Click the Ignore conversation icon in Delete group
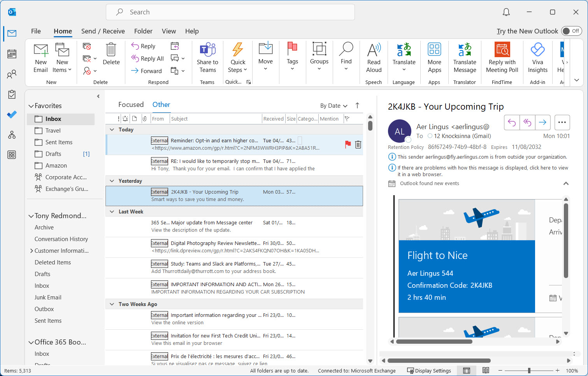This screenshot has height=376, width=588. [x=87, y=46]
